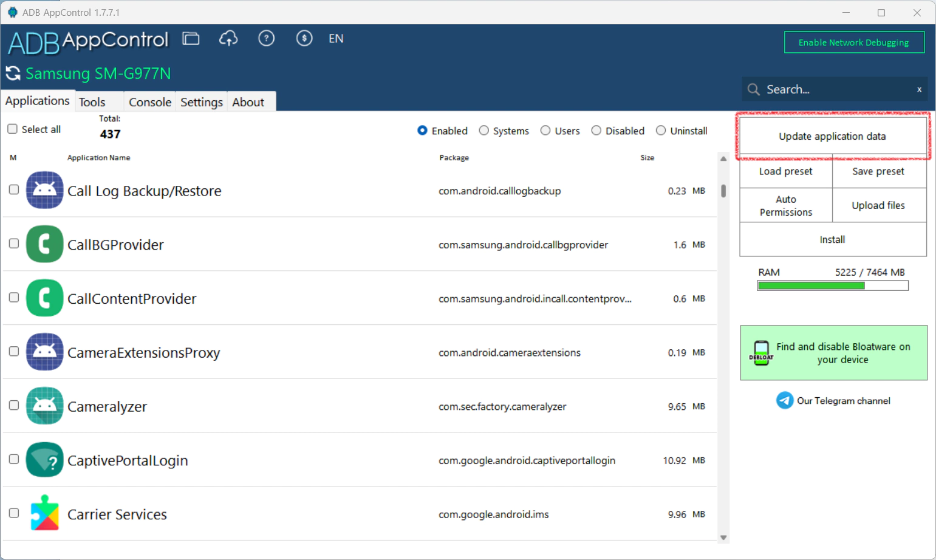Click the dollar donate icon

pos(304,39)
